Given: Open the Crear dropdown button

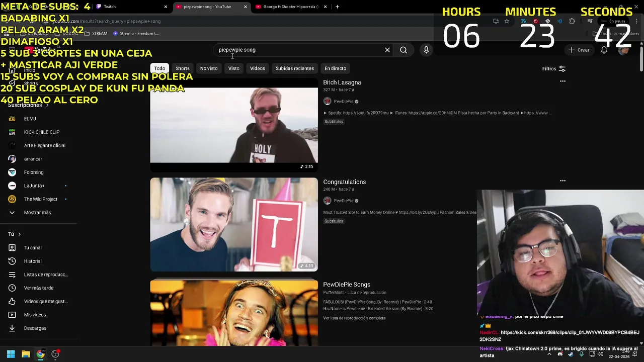Looking at the screenshot, I should click(579, 50).
